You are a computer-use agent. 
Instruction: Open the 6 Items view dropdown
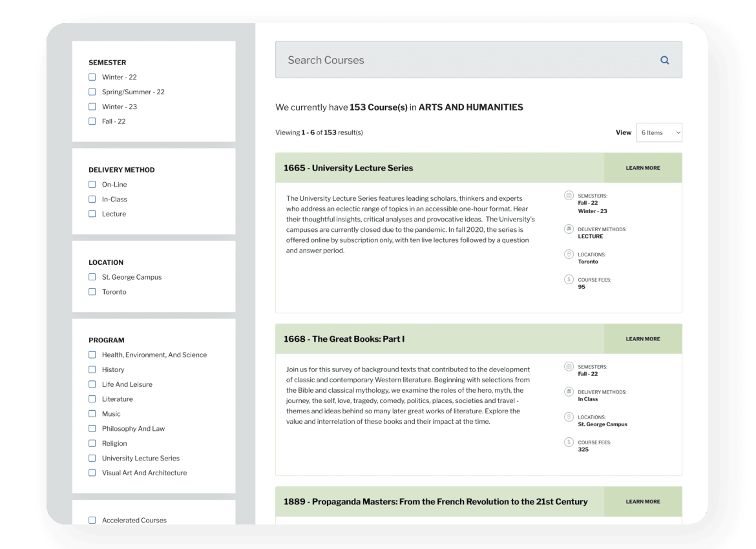(658, 132)
